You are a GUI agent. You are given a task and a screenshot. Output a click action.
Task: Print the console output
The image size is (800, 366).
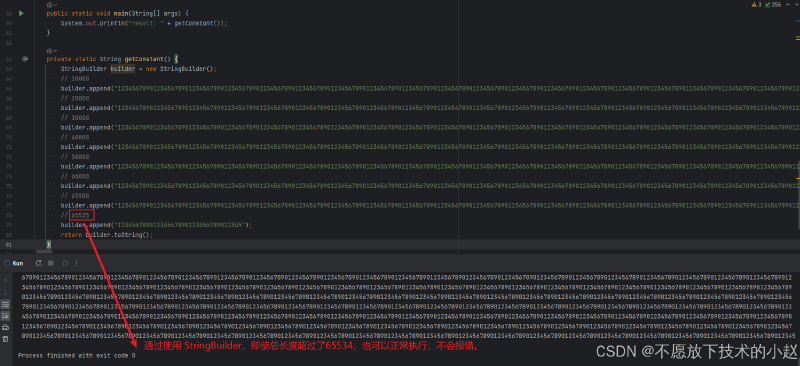coord(6,327)
